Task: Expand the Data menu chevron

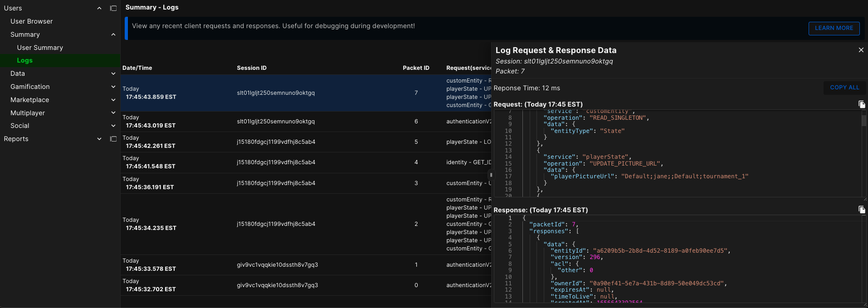Action: [x=113, y=73]
